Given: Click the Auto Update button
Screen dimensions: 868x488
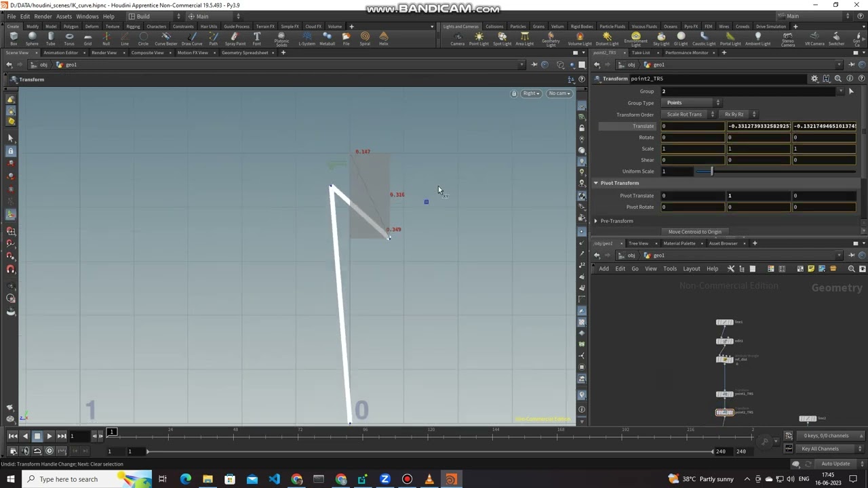Looking at the screenshot, I should pos(835,464).
